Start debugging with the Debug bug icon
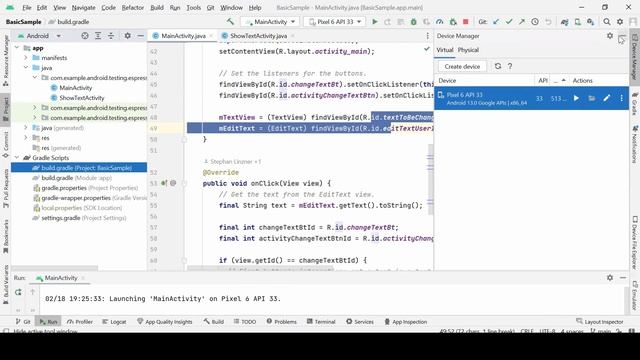 [413, 22]
